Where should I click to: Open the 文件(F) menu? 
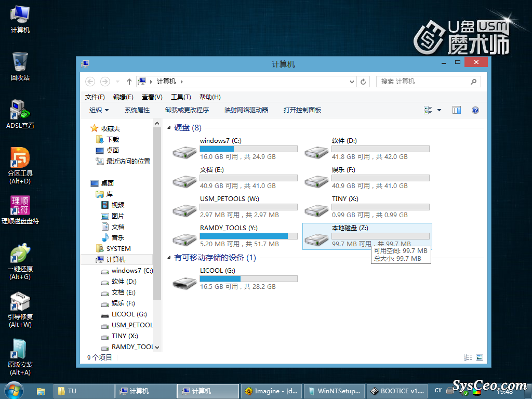coord(95,97)
